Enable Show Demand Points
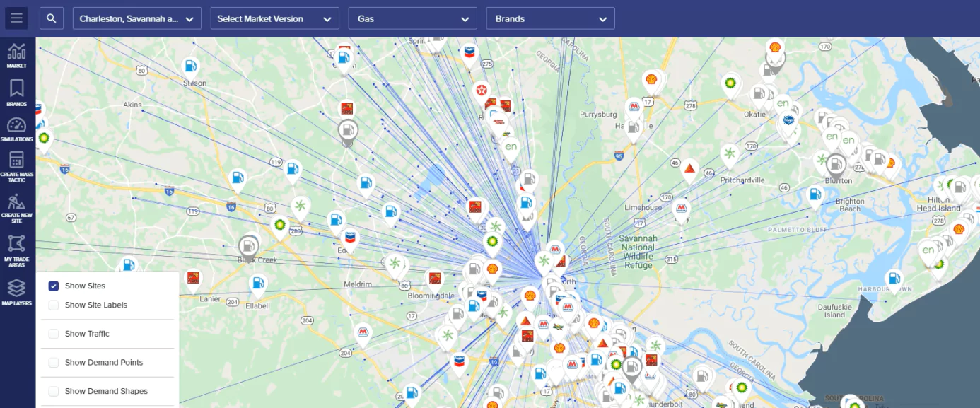 click(53, 362)
